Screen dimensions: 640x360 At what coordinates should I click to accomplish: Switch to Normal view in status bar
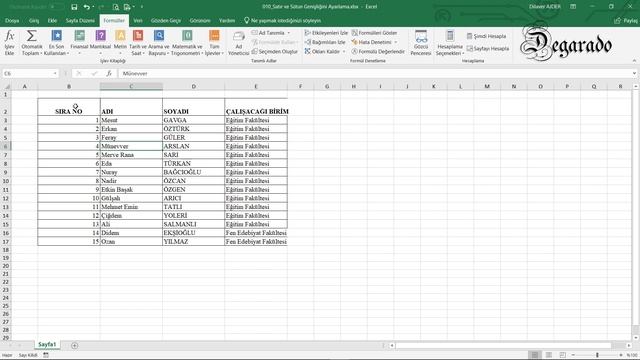[535, 355]
